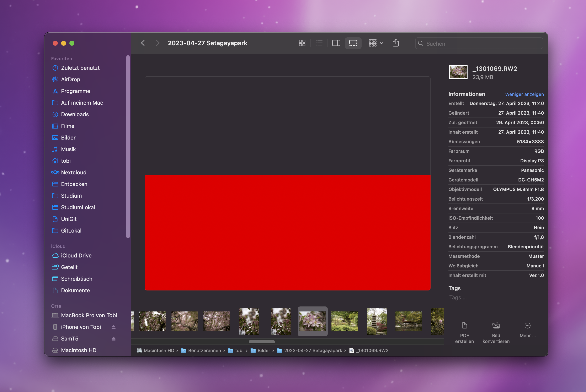Open the group-by dropdown

point(376,43)
